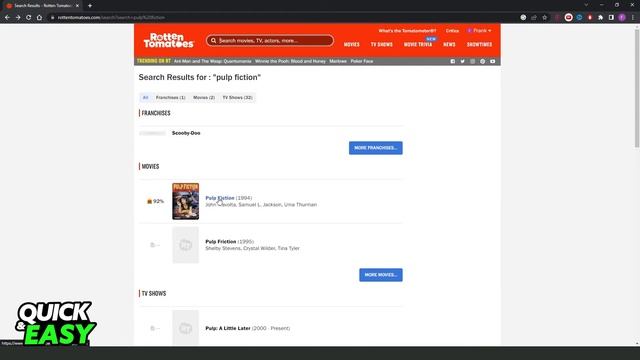
Task: Open Rotten Tomatoes YouTube icon
Action: click(493, 61)
